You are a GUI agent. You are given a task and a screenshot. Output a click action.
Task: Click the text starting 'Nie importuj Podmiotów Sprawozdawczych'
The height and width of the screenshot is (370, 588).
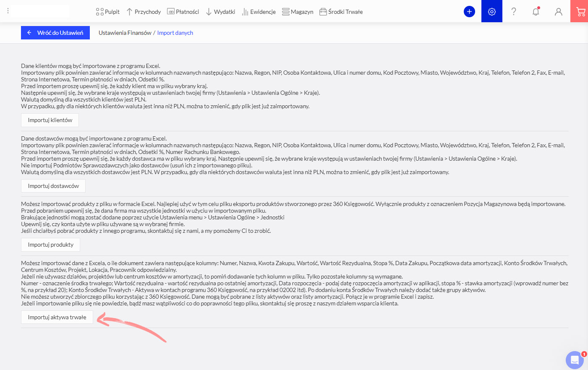pos(137,165)
